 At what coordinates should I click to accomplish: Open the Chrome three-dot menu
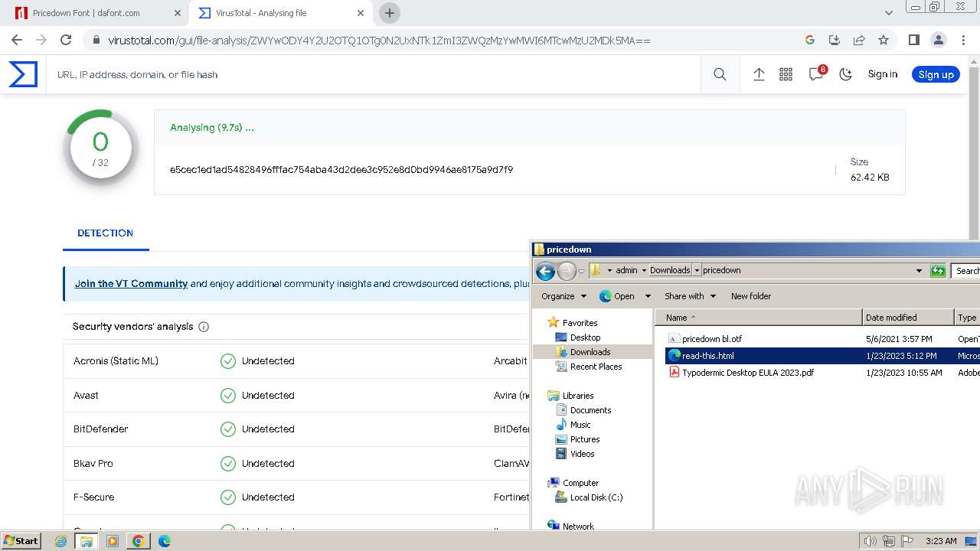tap(962, 40)
